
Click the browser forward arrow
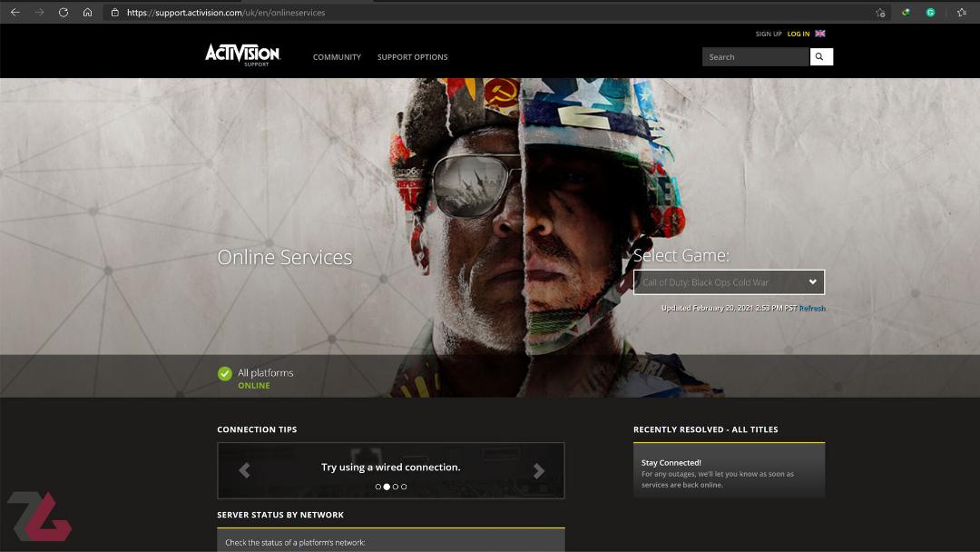pos(39,13)
